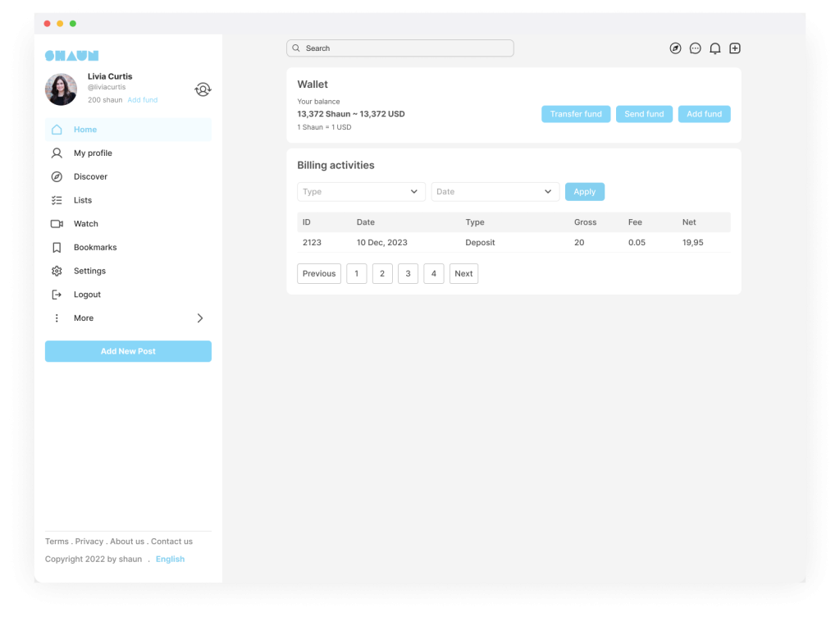Click the Add New Post button
The image size is (840, 617).
click(x=128, y=351)
